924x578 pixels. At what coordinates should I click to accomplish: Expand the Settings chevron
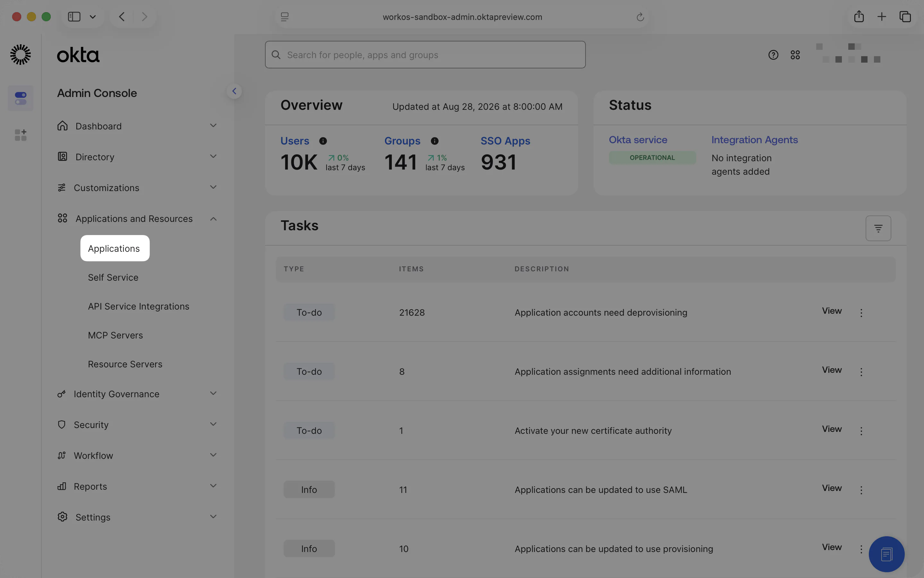pyautogui.click(x=213, y=516)
